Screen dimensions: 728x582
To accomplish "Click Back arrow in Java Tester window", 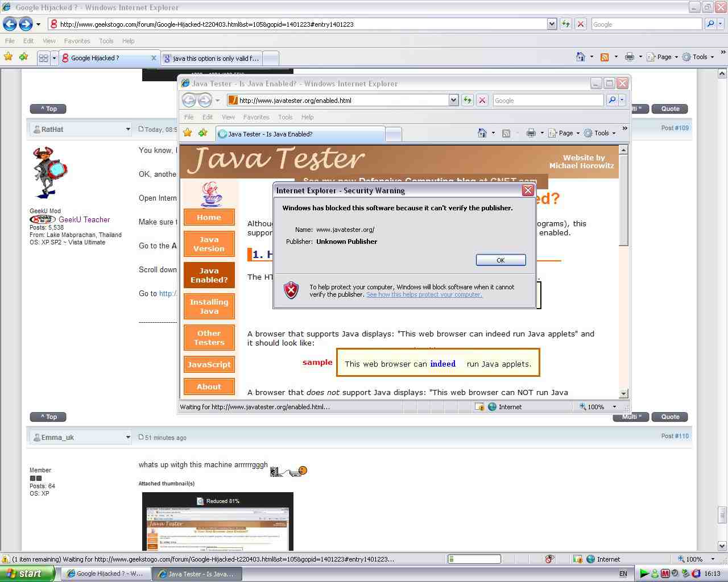I will 189,100.
